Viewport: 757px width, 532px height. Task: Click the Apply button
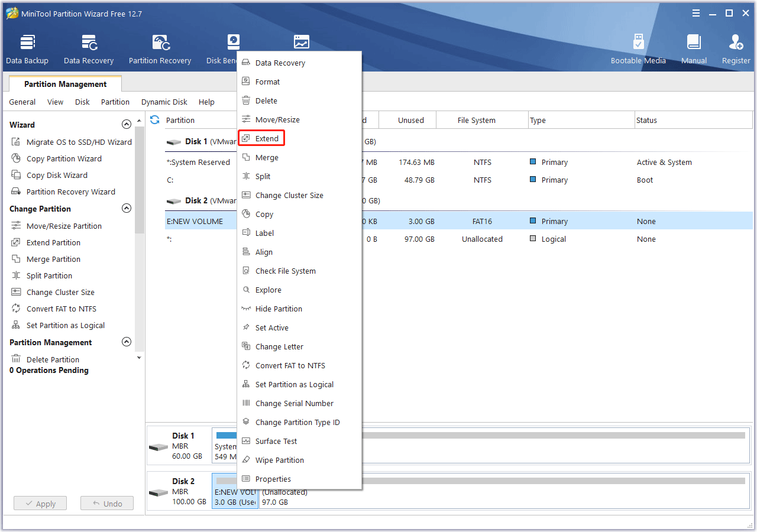[x=40, y=504]
